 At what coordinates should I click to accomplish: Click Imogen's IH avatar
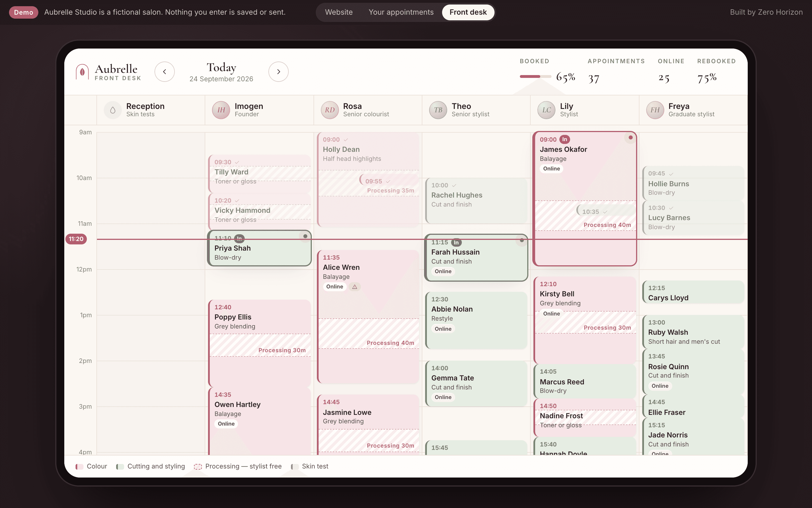click(x=221, y=110)
